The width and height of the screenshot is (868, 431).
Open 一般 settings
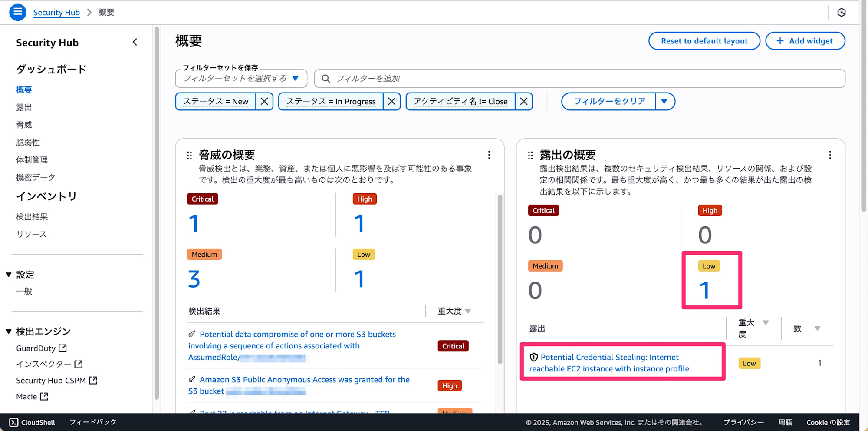click(24, 291)
